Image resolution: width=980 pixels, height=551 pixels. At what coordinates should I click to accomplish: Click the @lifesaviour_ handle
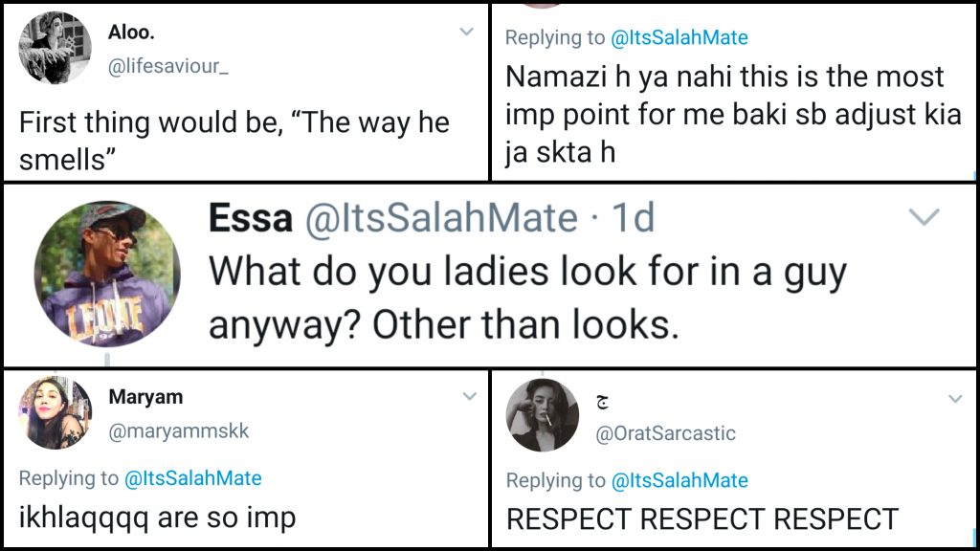pyautogui.click(x=168, y=67)
